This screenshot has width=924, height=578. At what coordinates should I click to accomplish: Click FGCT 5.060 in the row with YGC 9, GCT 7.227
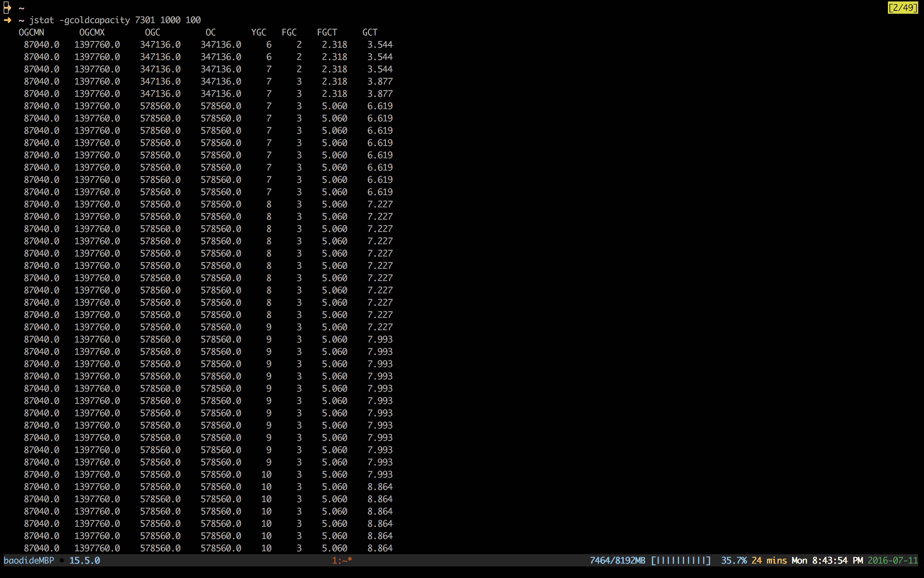tap(335, 327)
